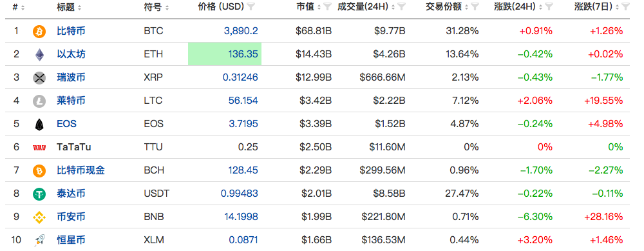This screenshot has height=251, width=644.
Task: Sort by 涨跌(7日) using its sort arrows
Action: coord(618,7)
